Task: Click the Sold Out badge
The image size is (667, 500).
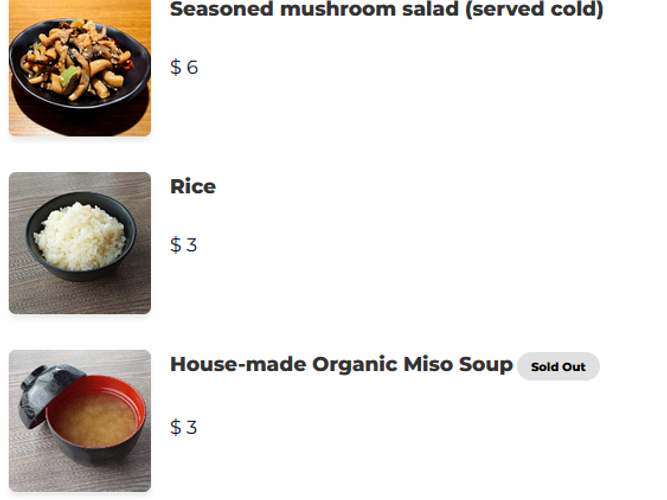Action: tap(558, 367)
